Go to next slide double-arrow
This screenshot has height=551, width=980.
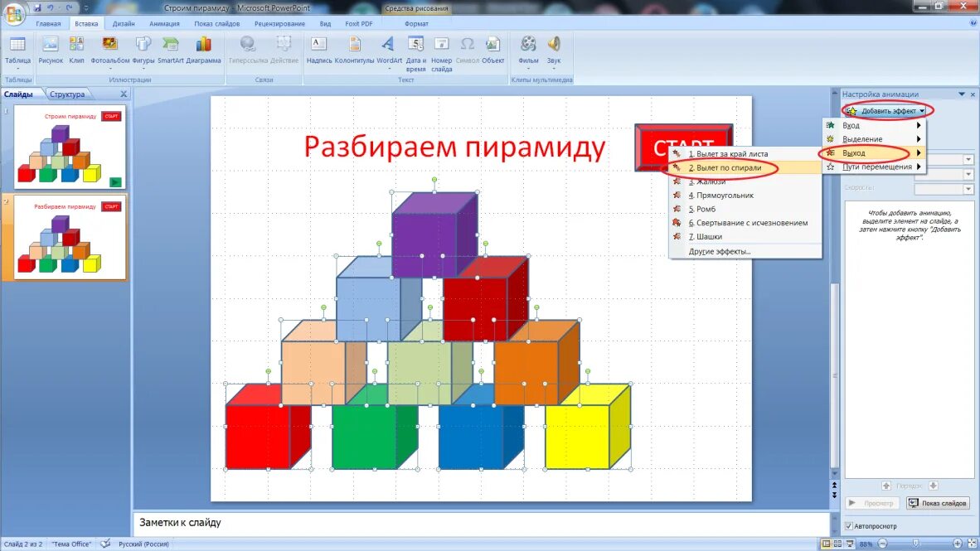coord(834,495)
